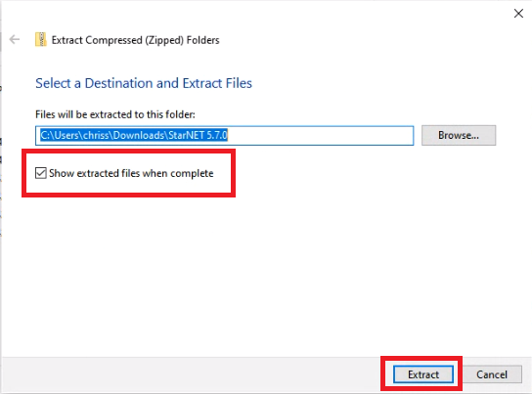This screenshot has height=394, width=532.
Task: Click "C:\Users" at the path start
Action: (x=60, y=135)
